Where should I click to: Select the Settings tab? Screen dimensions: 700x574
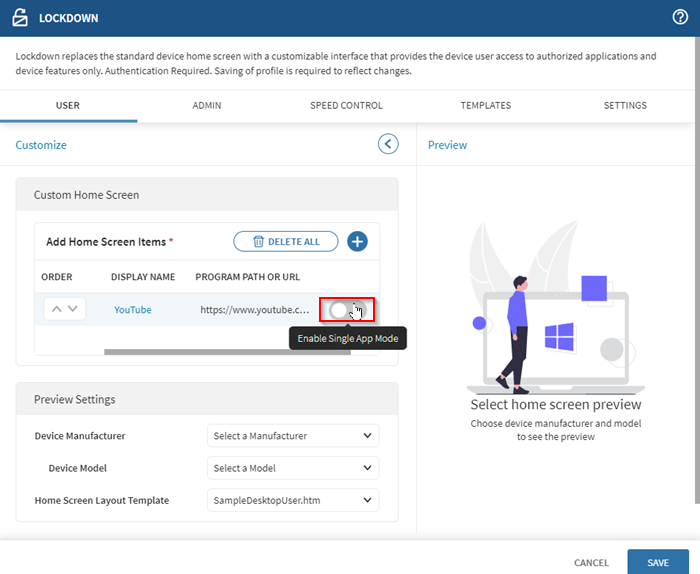[625, 105]
